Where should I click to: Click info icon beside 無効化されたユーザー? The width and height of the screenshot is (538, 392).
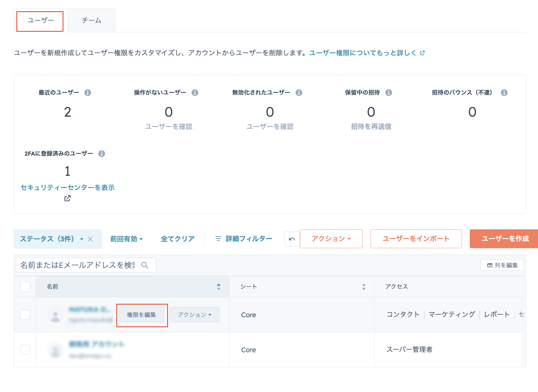[x=299, y=92]
